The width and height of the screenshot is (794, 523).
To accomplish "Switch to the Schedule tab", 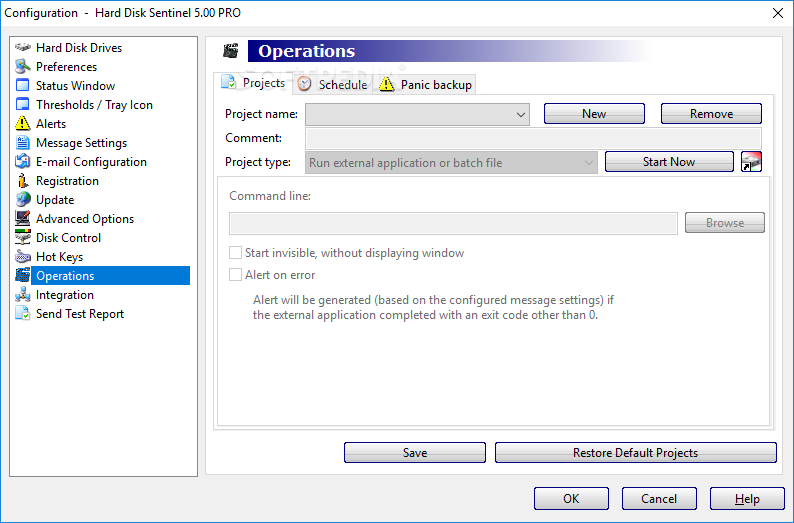I will 333,84.
